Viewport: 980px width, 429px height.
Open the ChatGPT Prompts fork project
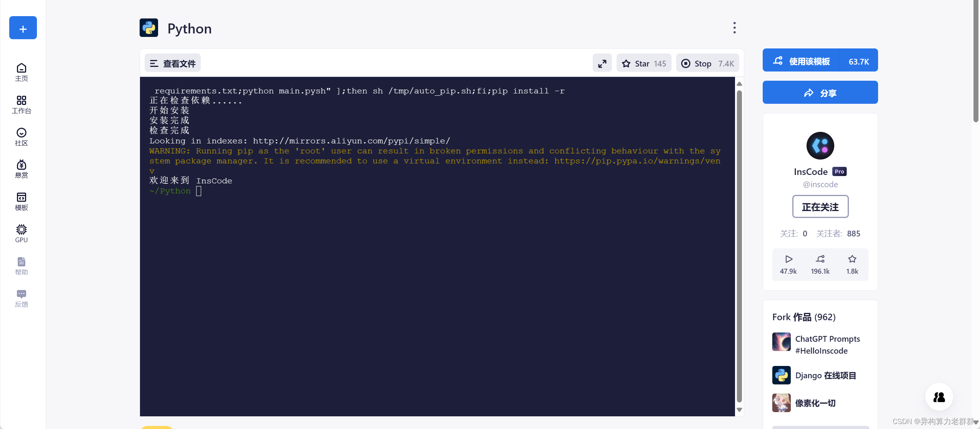[827, 344]
